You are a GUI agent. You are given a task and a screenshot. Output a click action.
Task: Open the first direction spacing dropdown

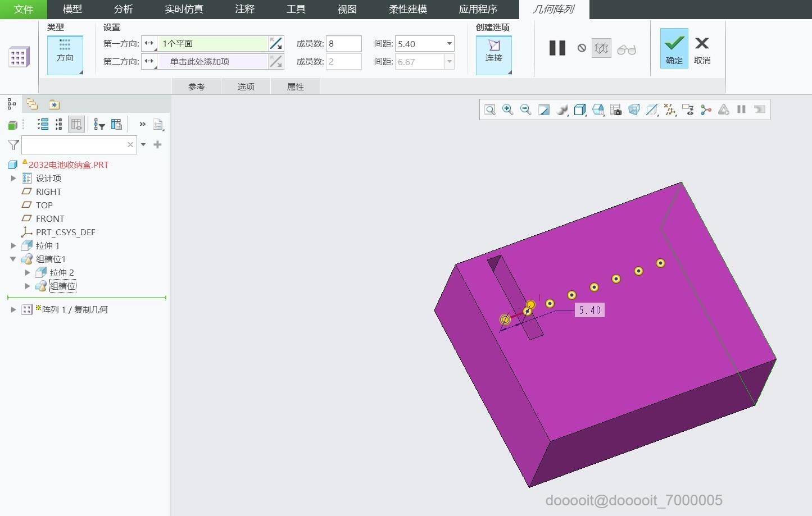[x=449, y=44]
